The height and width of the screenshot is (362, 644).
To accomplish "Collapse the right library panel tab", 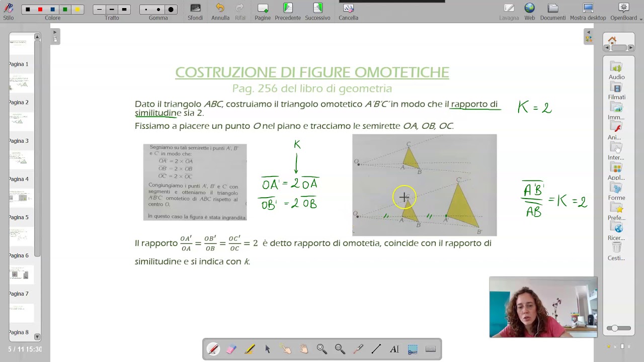I will pos(588,36).
